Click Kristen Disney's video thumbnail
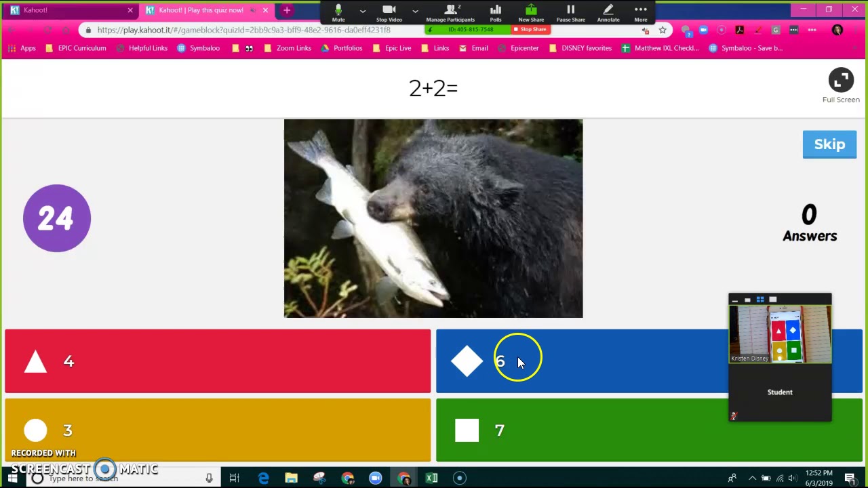 coord(780,334)
